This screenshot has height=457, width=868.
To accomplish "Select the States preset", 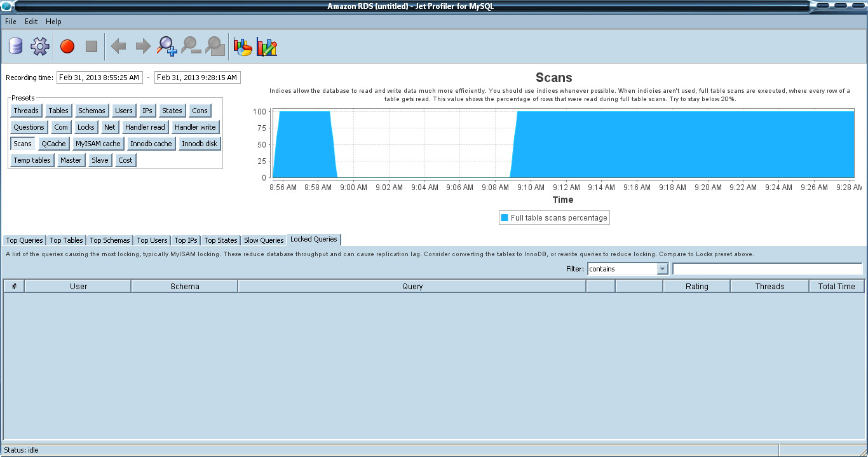I will point(172,111).
